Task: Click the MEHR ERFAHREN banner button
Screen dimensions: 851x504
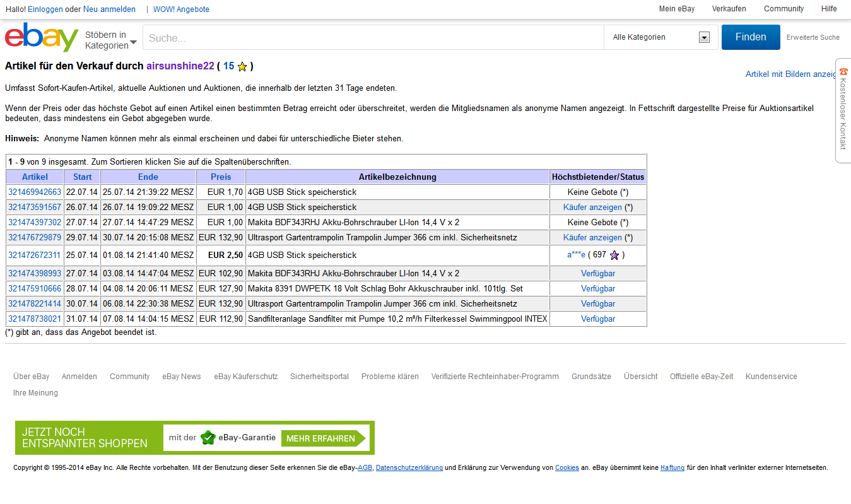Action: 323,438
